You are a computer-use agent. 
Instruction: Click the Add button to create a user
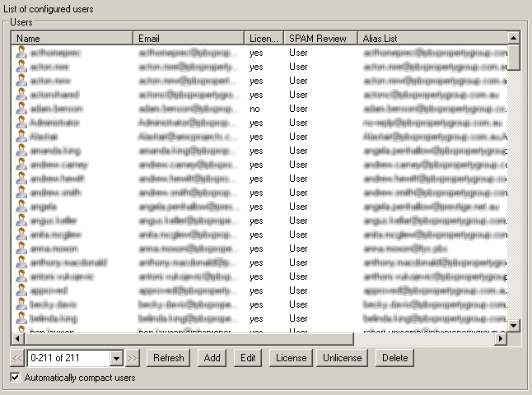point(212,358)
